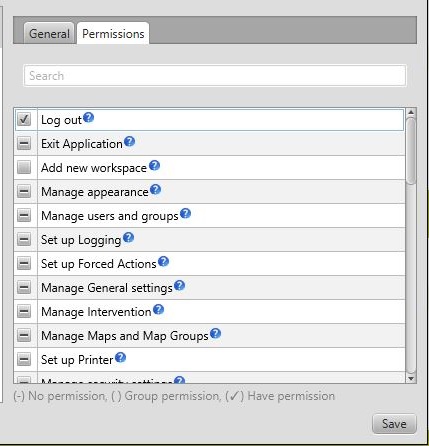
Task: Toggle the Set up Printer checkbox
Action: click(24, 359)
